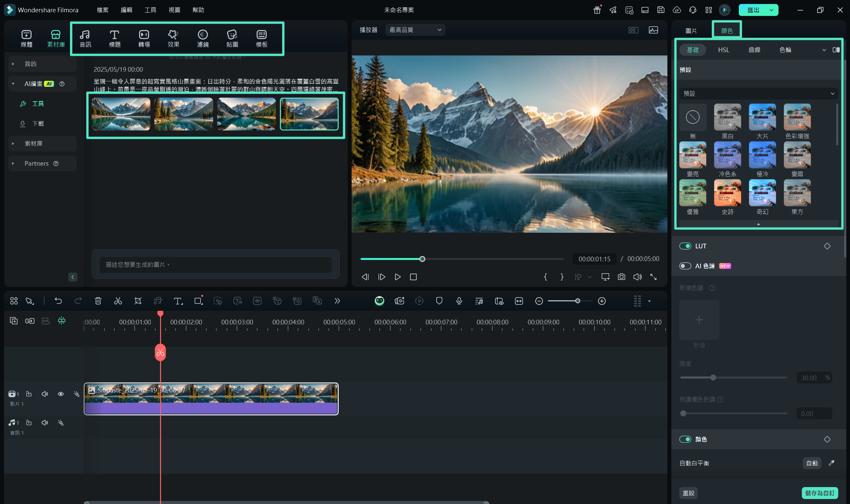Click the 匯出 export button
Viewport: 850px width, 504px height.
(x=753, y=10)
